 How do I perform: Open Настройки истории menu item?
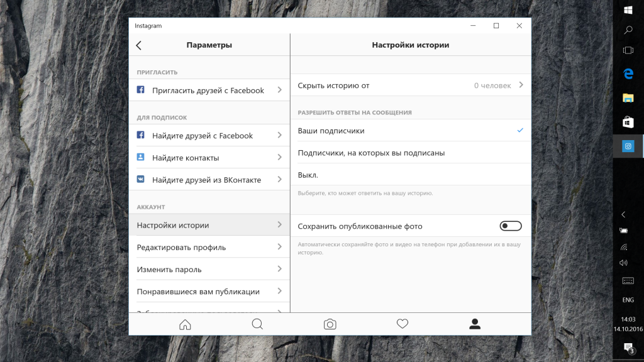tap(209, 224)
